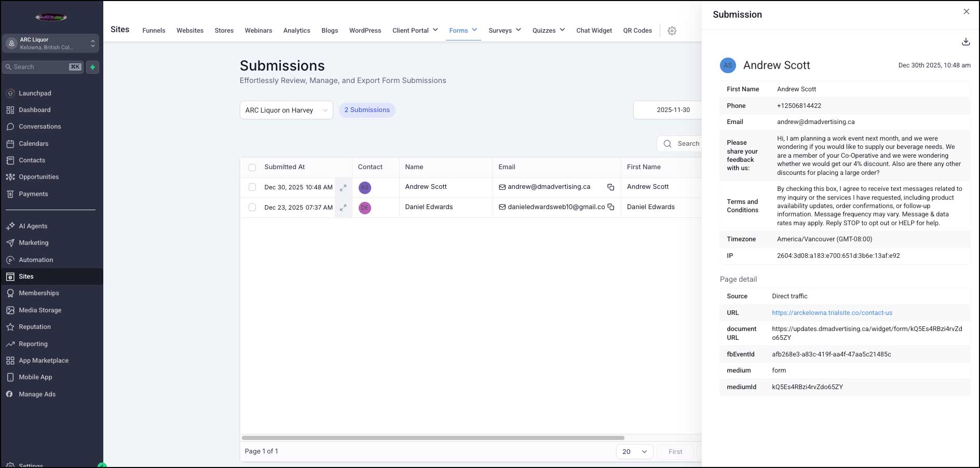The width and height of the screenshot is (980, 468).
Task: Copy Andrew Scott's email address
Action: click(x=611, y=187)
